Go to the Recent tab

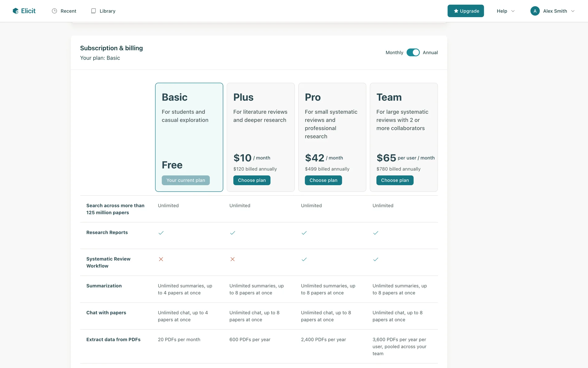68,11
